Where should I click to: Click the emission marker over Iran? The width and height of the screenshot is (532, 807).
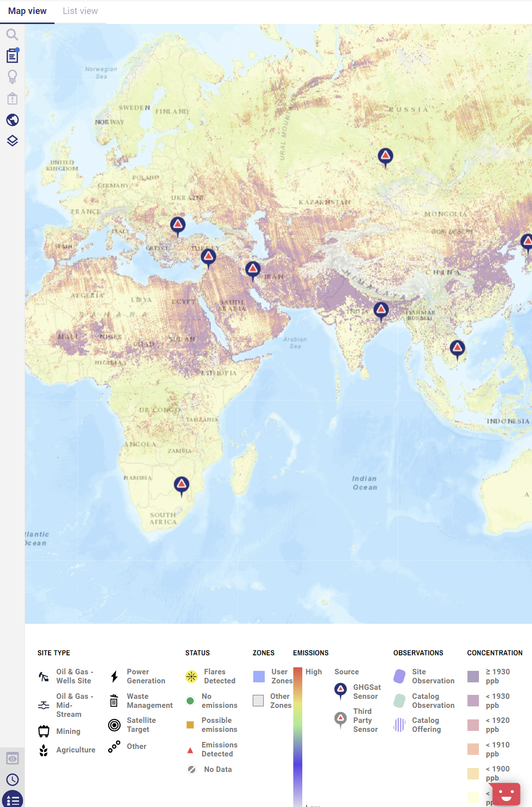coord(253,269)
